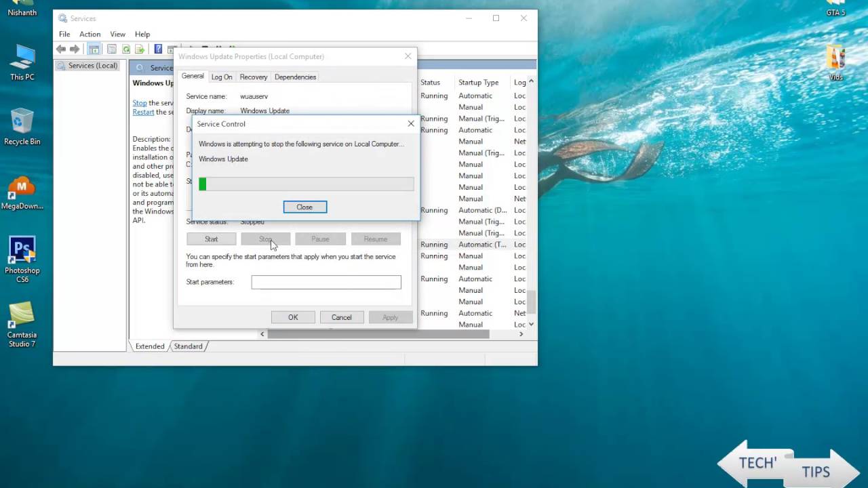Screen dimensions: 868x488
Task: Select the Recycle Bin desktop icon
Action: [x=22, y=127]
